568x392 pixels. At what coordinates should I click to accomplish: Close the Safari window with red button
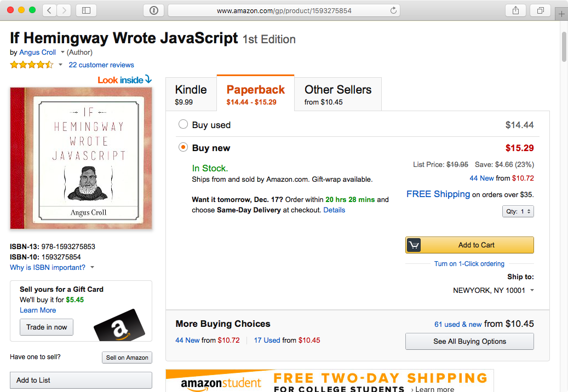pos(10,10)
